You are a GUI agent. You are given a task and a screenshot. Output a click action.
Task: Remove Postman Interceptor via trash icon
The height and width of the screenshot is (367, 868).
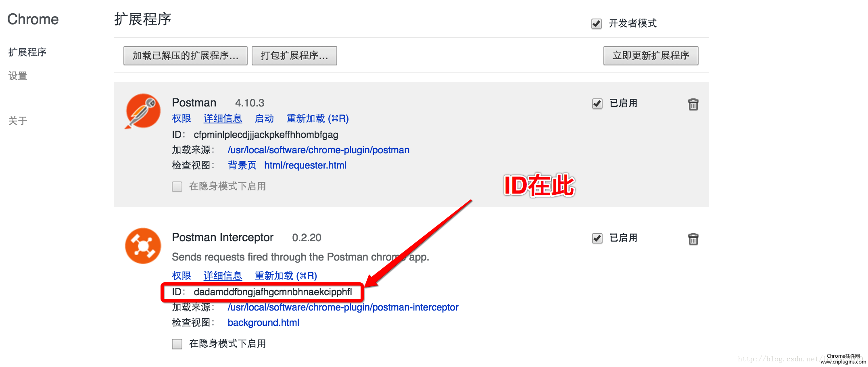coord(693,239)
